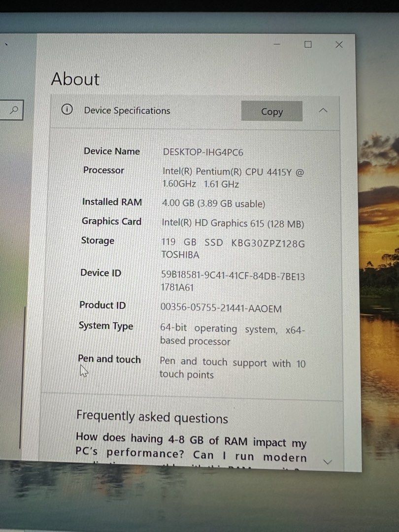This screenshot has height=532, width=399.
Task: Click the Intel HD Graphics 615 value
Action: tap(233, 223)
